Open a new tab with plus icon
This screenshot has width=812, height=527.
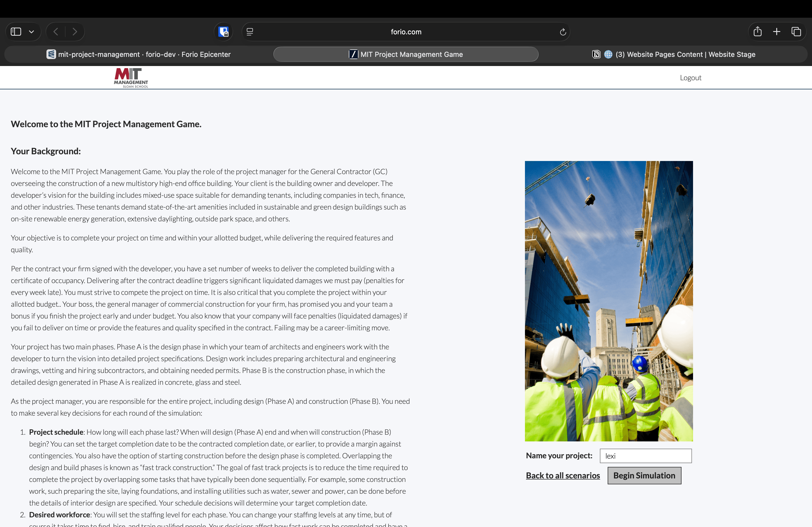click(777, 32)
